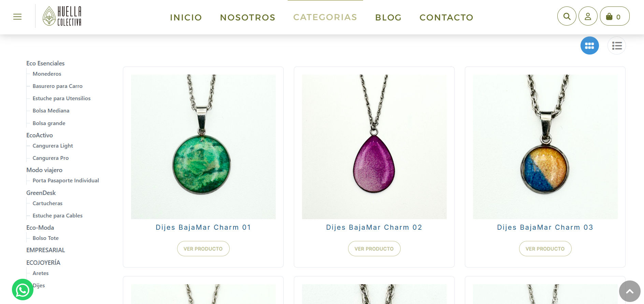644x304 pixels.
Task: Click the back-to-top arrow button
Action: [x=630, y=291]
